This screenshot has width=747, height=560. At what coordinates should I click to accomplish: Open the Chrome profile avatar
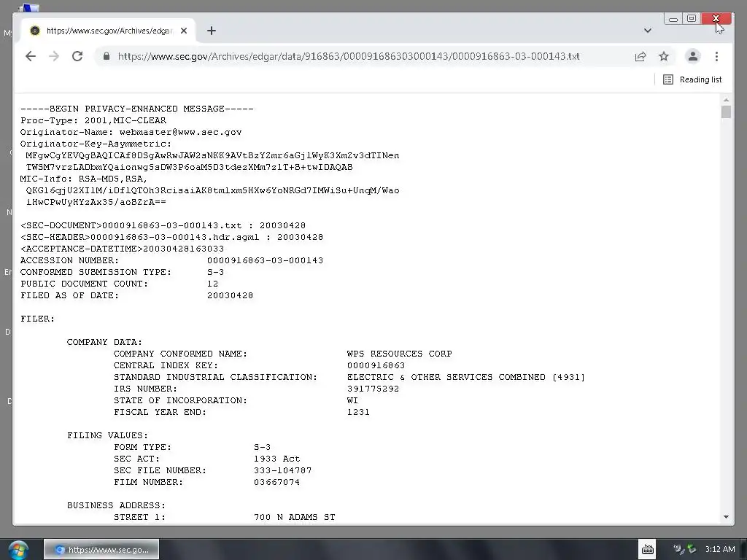[x=693, y=56]
